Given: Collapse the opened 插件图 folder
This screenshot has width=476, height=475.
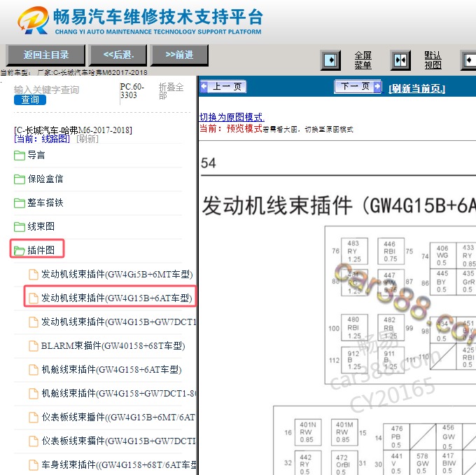Looking at the screenshot, I should (x=34, y=250).
